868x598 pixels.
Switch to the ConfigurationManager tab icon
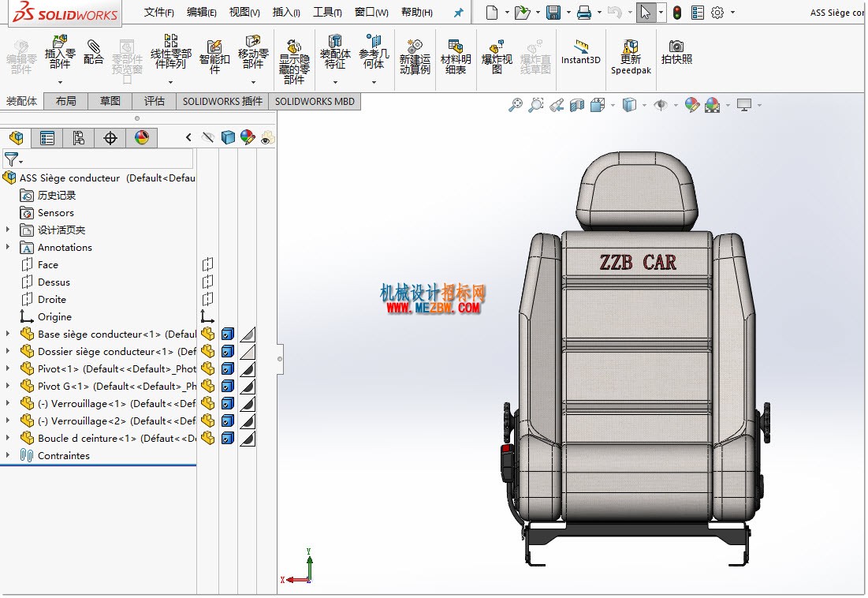pyautogui.click(x=79, y=138)
